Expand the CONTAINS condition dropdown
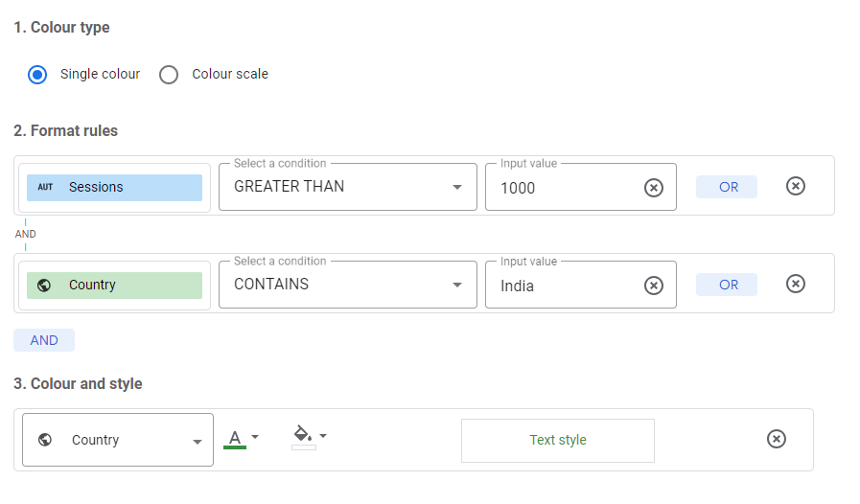The height and width of the screenshot is (504, 860). pyautogui.click(x=348, y=285)
